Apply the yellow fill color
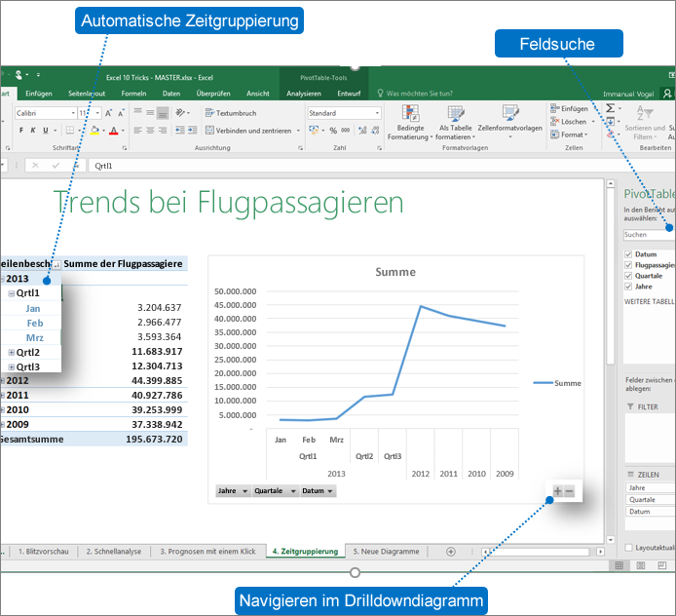Screen dimensions: 676x616 (94, 131)
